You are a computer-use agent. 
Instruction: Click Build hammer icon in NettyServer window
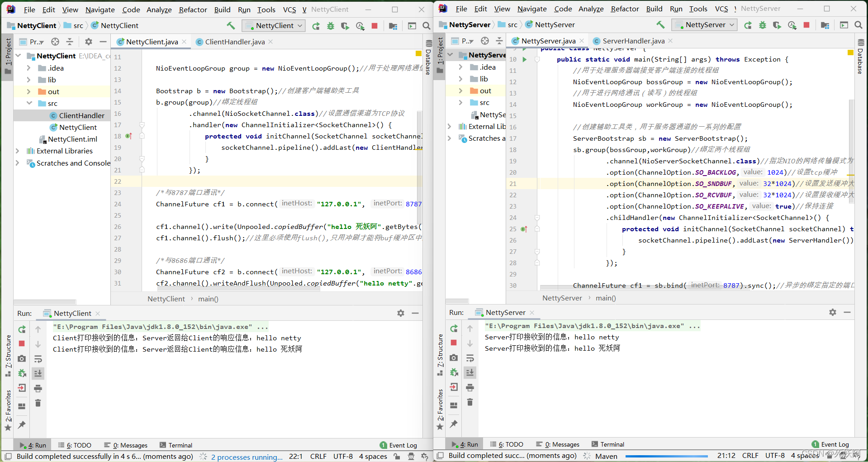[660, 25]
